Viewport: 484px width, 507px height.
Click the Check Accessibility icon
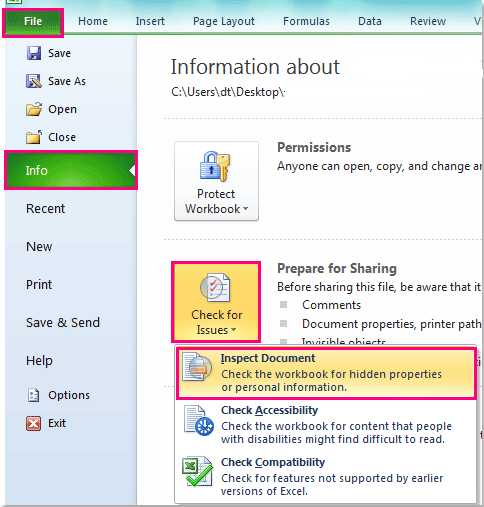click(x=199, y=420)
